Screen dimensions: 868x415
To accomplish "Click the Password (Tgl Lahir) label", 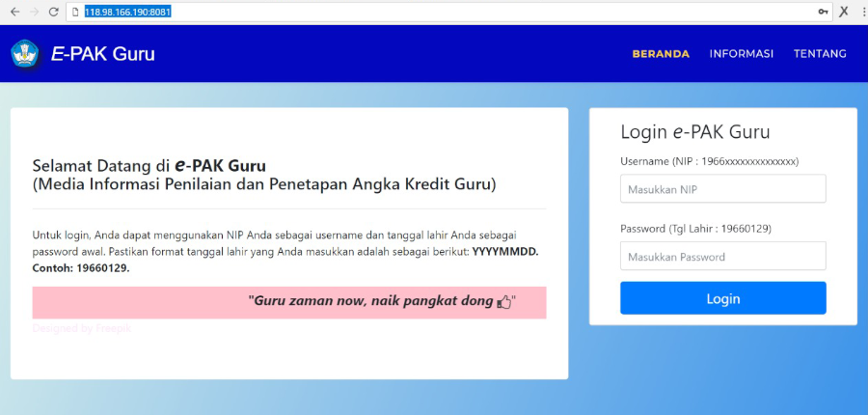I will pyautogui.click(x=695, y=229).
